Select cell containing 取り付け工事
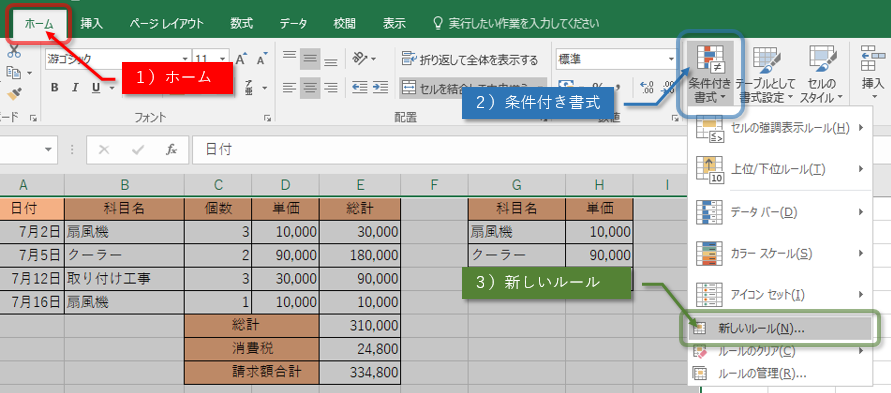Viewport: 891px width, 393px height. [x=124, y=279]
